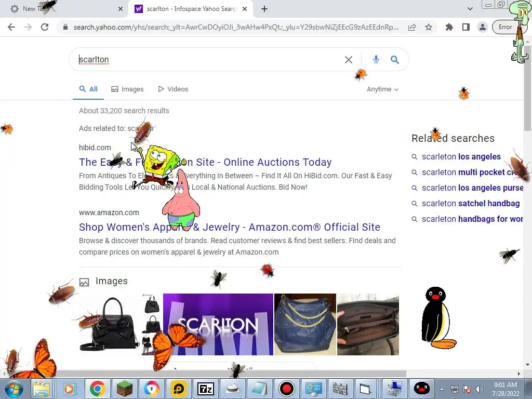Open a new browser tab
The width and height of the screenshot is (532, 399).
point(264,9)
